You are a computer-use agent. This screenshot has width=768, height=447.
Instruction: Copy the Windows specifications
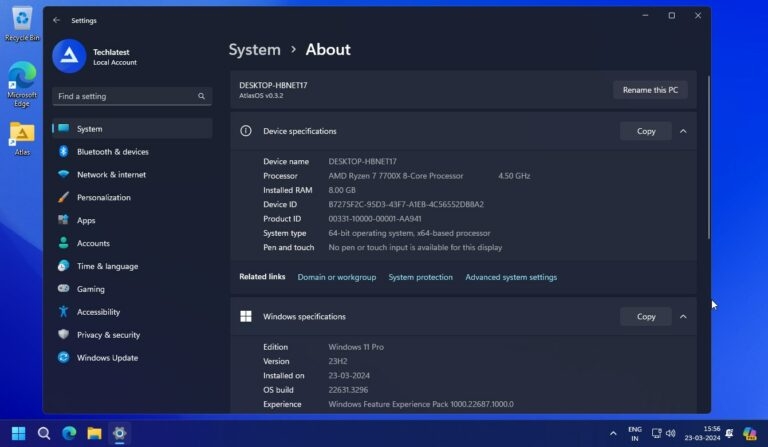click(x=646, y=317)
